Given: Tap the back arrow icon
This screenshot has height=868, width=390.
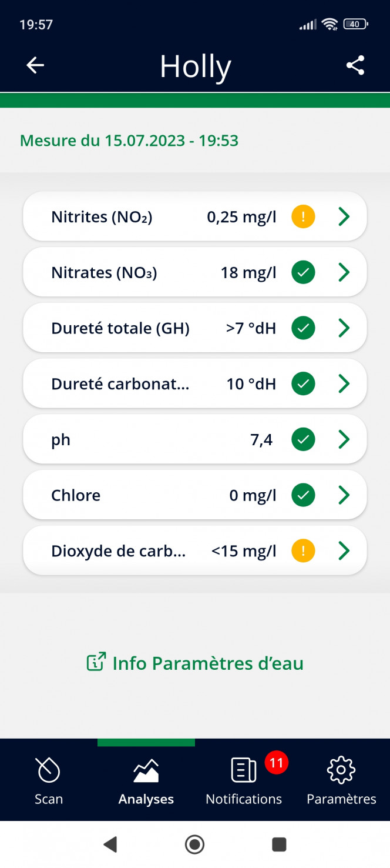Looking at the screenshot, I should pyautogui.click(x=36, y=65).
